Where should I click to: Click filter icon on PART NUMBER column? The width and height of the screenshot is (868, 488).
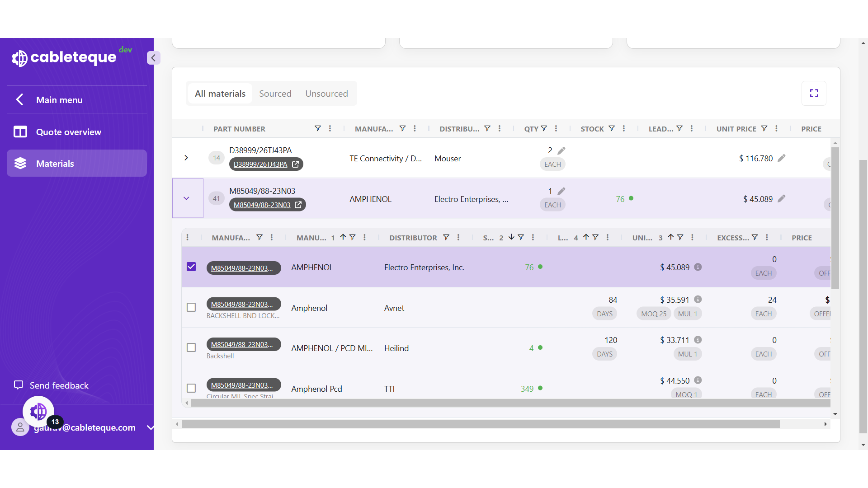coord(318,129)
